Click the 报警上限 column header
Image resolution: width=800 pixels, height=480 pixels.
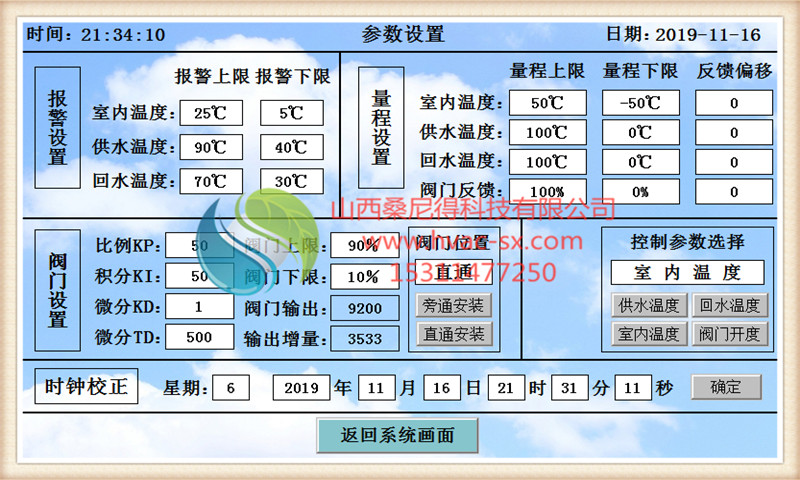tap(212, 77)
